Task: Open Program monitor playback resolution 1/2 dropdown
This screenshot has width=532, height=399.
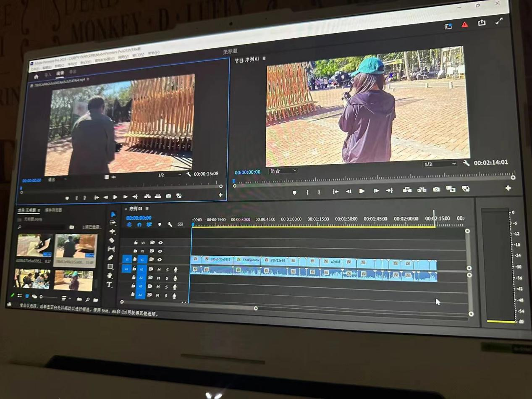Action: point(439,164)
